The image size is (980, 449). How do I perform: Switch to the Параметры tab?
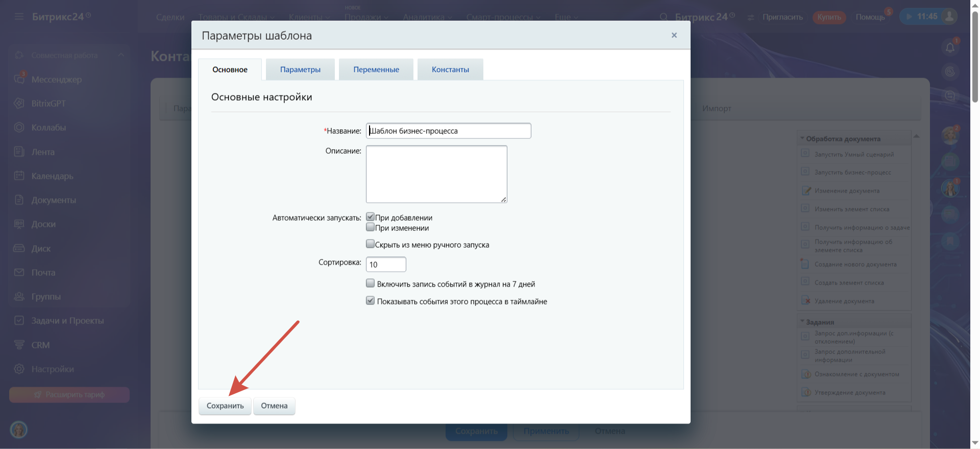coord(300,69)
